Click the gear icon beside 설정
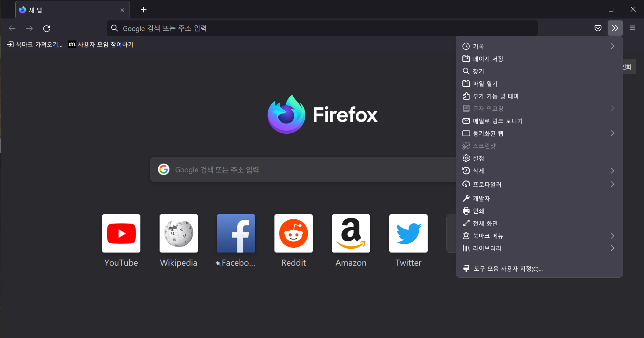The width and height of the screenshot is (644, 338). click(x=466, y=158)
